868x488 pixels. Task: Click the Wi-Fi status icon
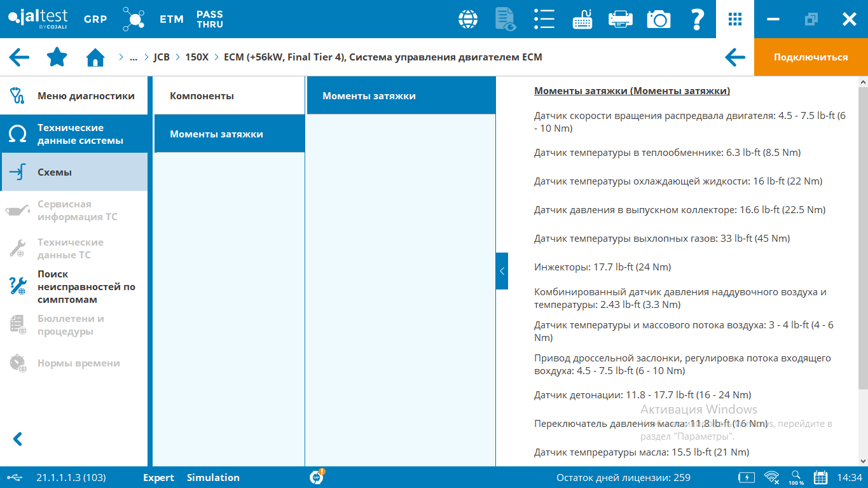[772, 477]
